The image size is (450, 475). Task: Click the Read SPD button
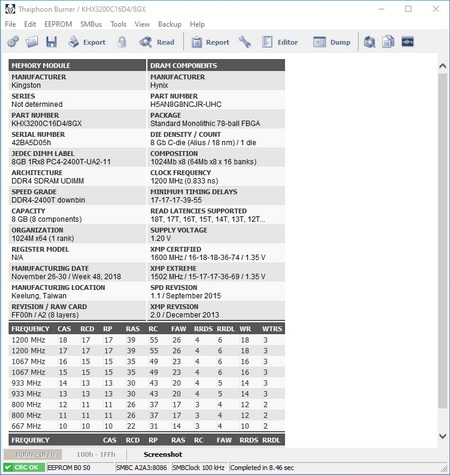click(157, 42)
